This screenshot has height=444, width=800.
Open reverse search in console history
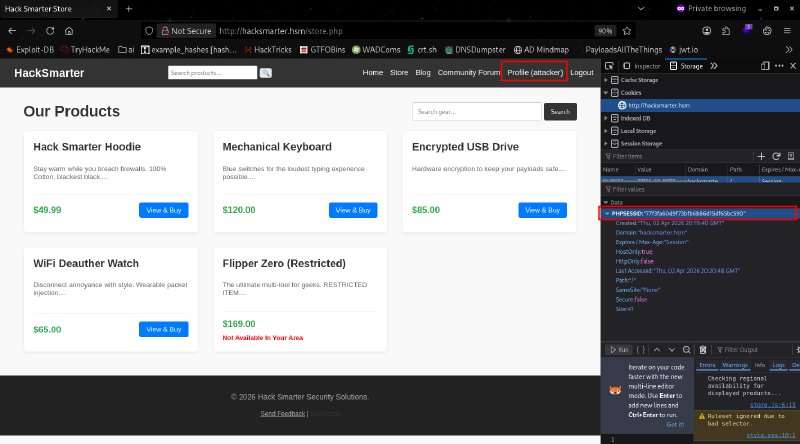tap(687, 350)
